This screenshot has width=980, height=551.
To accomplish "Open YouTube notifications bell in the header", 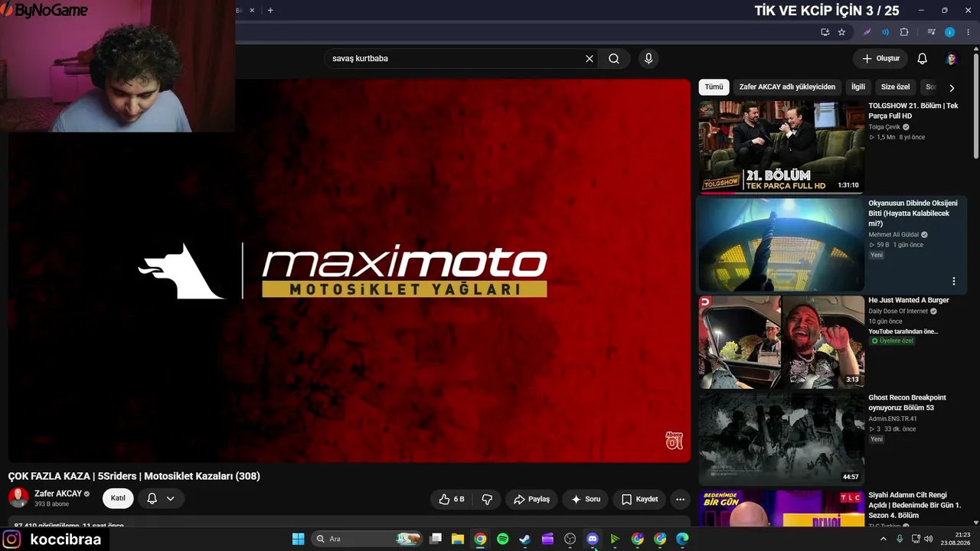I will [x=923, y=58].
